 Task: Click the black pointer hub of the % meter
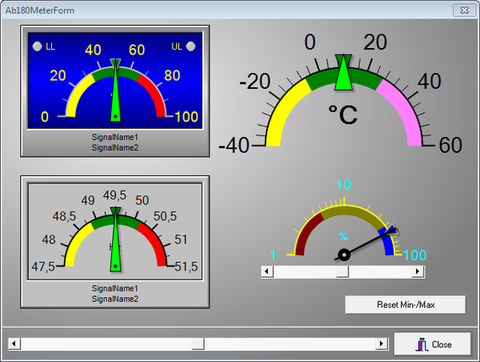(344, 255)
